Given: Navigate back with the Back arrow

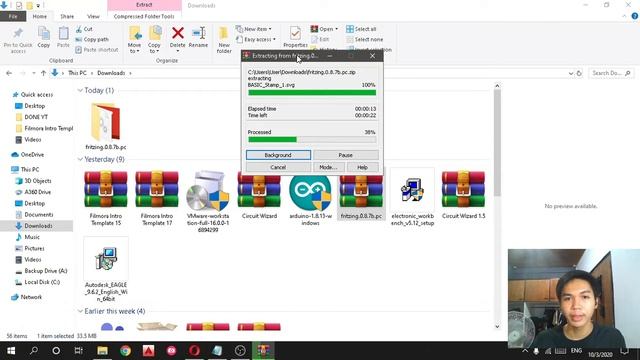Looking at the screenshot, I should [9, 73].
